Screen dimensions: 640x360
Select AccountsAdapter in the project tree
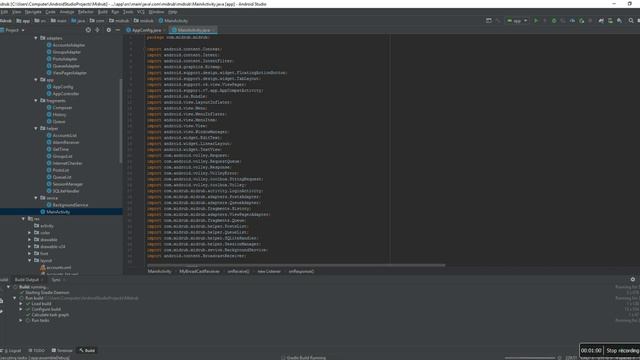[66, 45]
